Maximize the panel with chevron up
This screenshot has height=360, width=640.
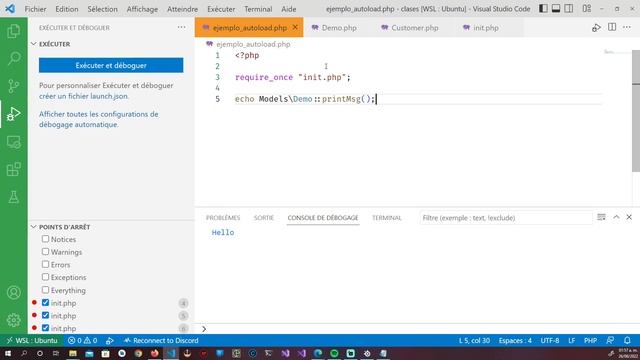(616, 217)
